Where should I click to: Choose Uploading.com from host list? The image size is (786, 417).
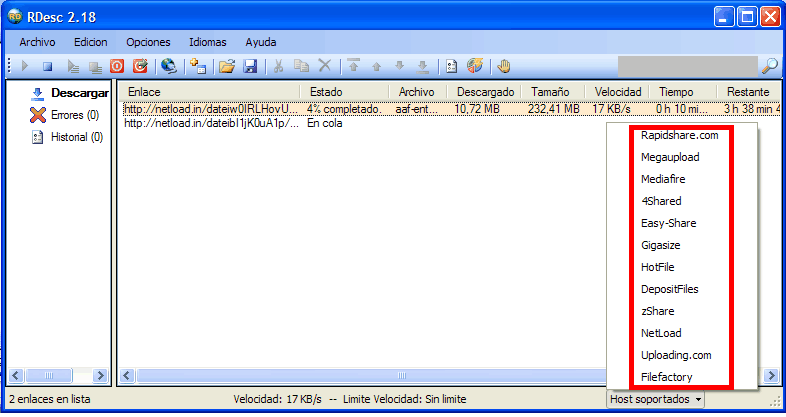pyautogui.click(x=676, y=355)
